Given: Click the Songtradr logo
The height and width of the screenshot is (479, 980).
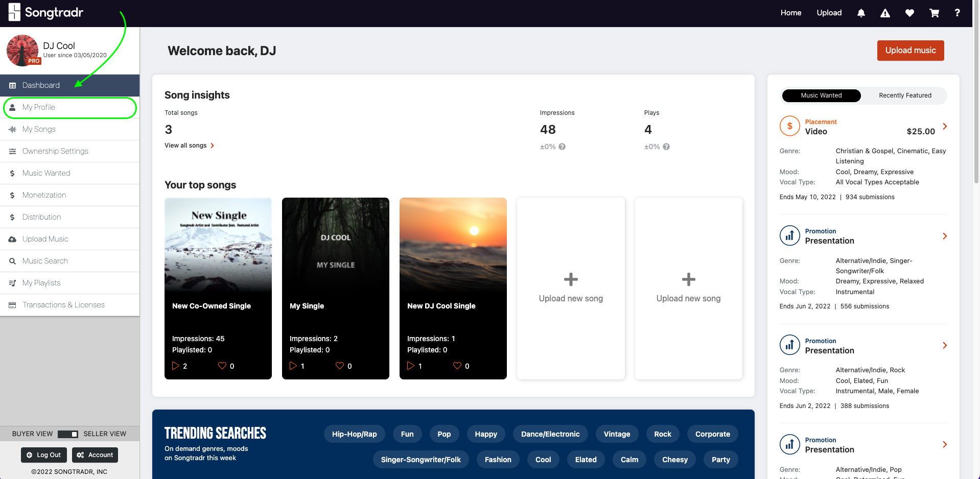Looking at the screenshot, I should pyautogui.click(x=46, y=12).
